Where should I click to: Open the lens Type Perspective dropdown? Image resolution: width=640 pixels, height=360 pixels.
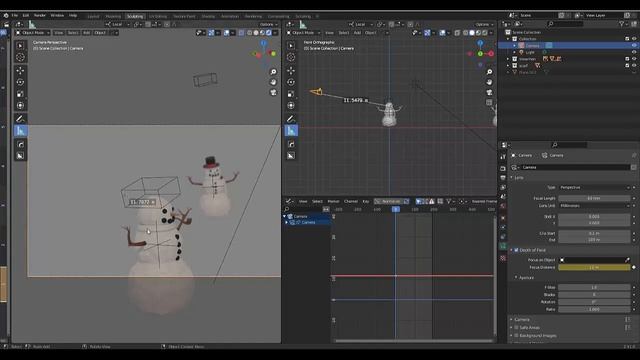coord(595,187)
